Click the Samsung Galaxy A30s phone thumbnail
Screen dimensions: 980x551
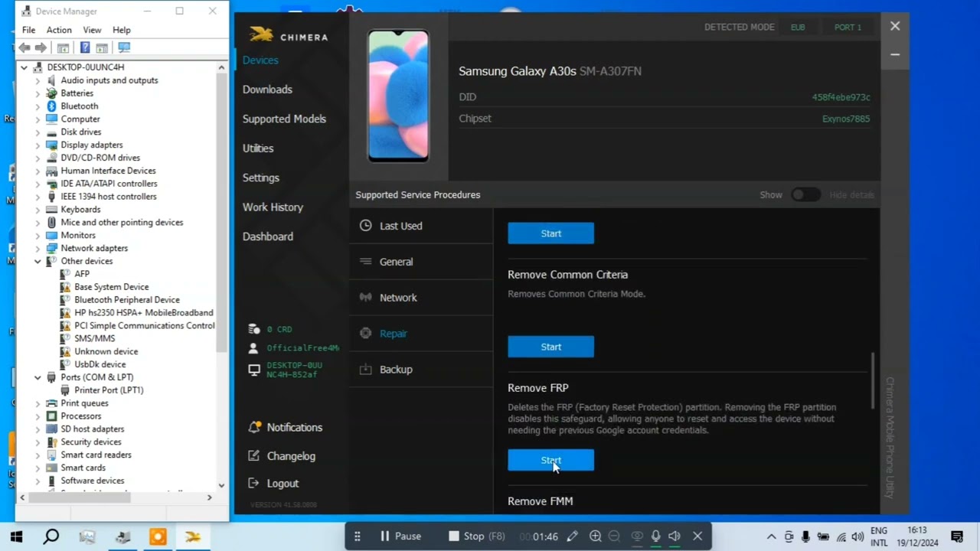click(x=398, y=96)
